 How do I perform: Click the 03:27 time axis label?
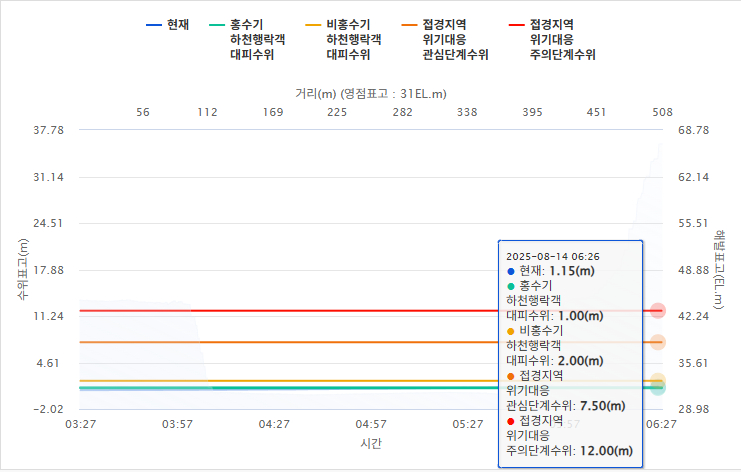80,424
